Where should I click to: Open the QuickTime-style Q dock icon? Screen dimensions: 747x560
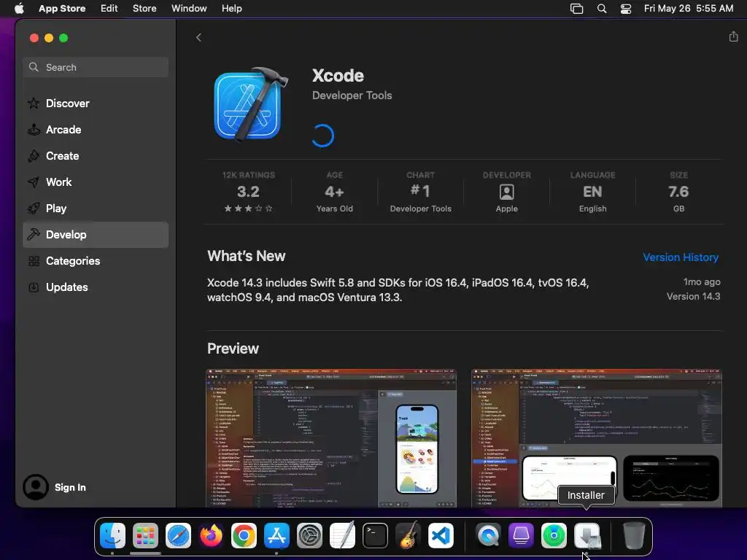pos(488,536)
